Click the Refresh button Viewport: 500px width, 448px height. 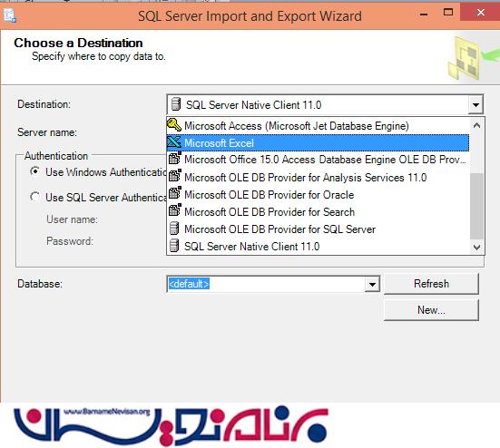point(431,284)
